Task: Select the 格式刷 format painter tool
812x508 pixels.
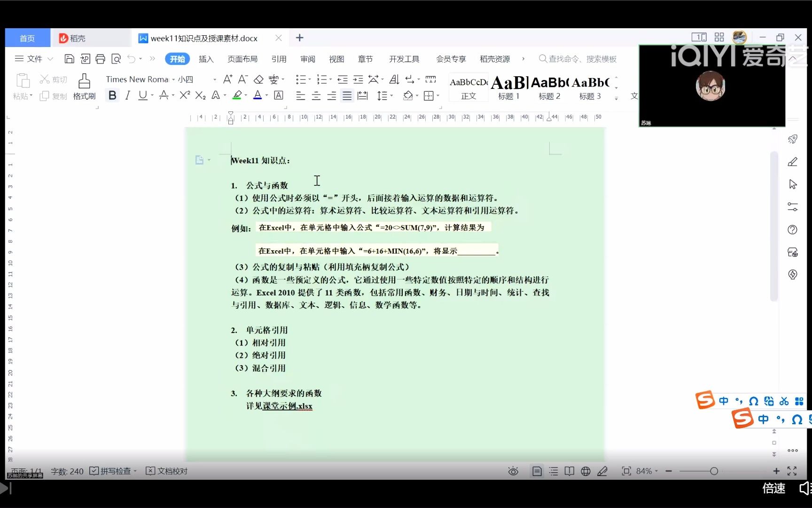Action: [84, 87]
